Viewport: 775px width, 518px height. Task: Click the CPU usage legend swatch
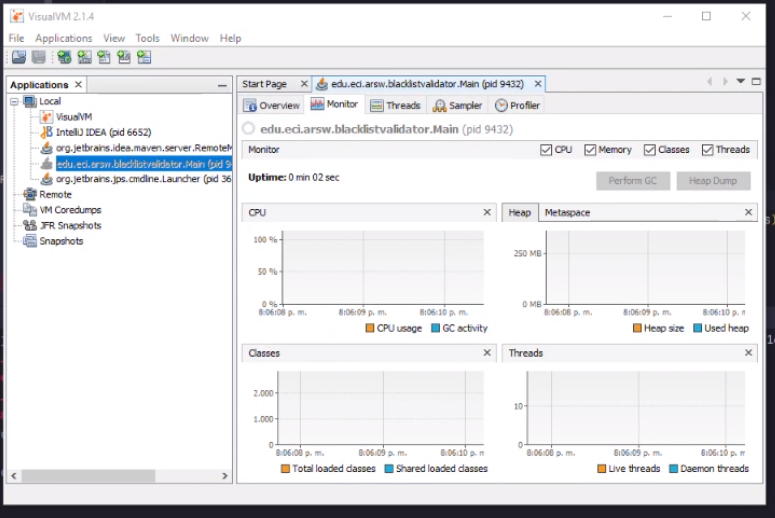point(370,328)
